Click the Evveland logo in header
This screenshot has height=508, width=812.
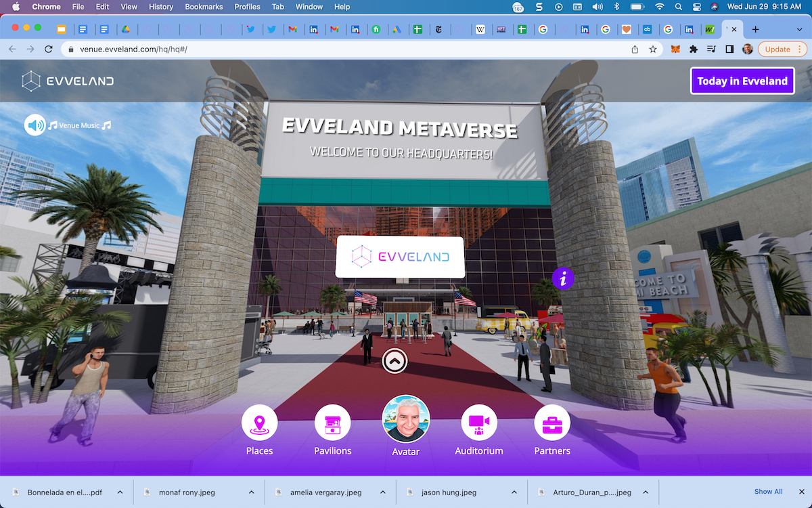pos(67,81)
